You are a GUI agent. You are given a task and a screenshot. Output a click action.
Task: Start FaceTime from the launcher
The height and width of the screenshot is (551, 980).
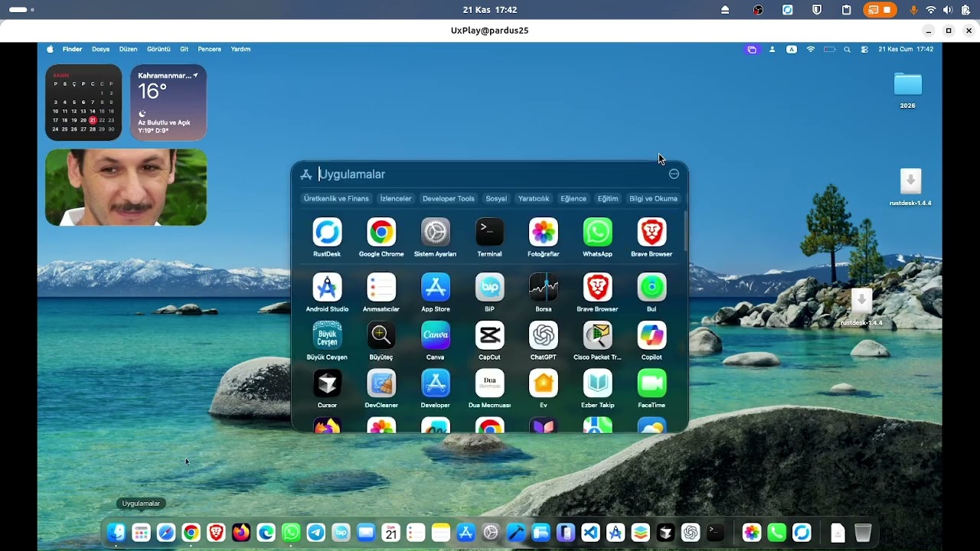coord(652,383)
